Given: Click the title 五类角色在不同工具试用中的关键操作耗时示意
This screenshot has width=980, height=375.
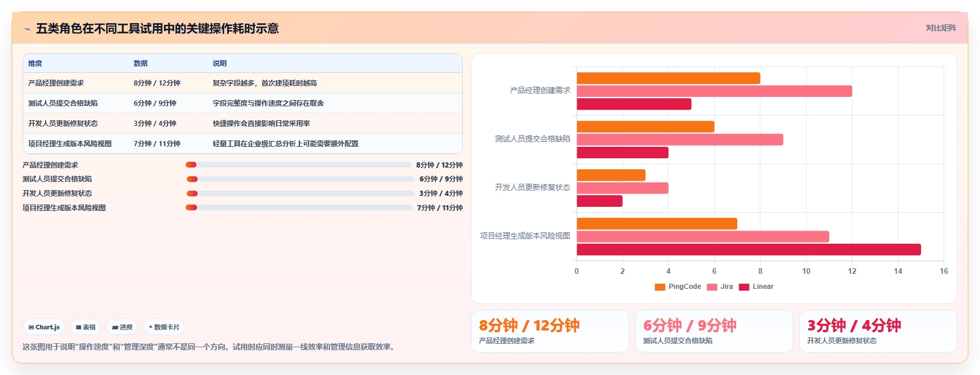Looking at the screenshot, I should 157,29.
